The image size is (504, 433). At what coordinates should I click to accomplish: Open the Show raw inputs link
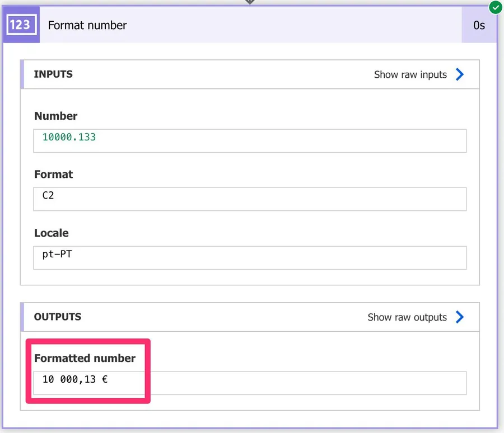[410, 74]
